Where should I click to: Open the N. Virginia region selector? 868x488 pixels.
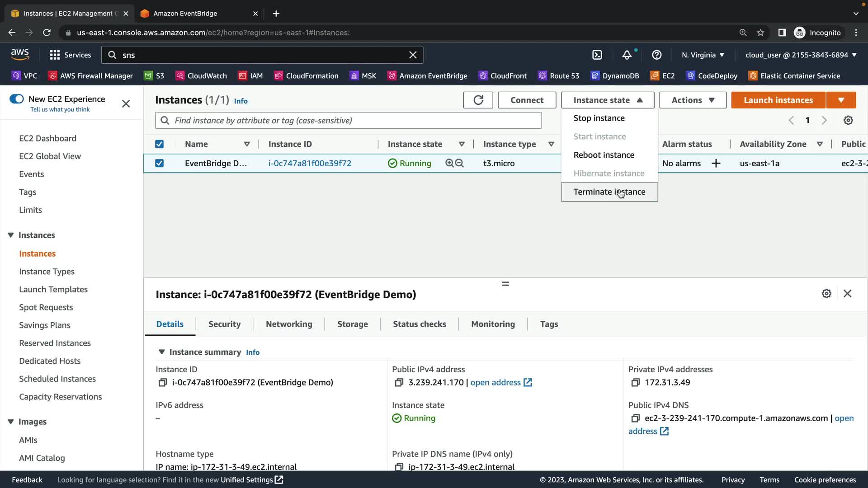703,55
